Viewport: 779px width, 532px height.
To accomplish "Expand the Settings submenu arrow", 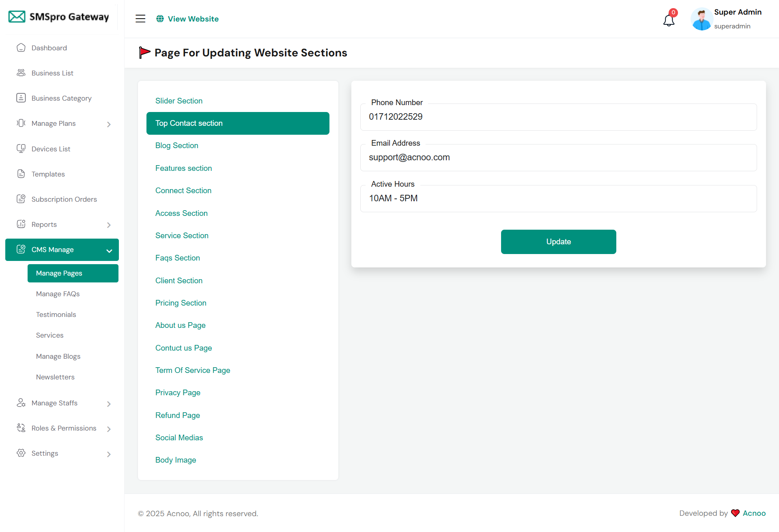I will (109, 454).
